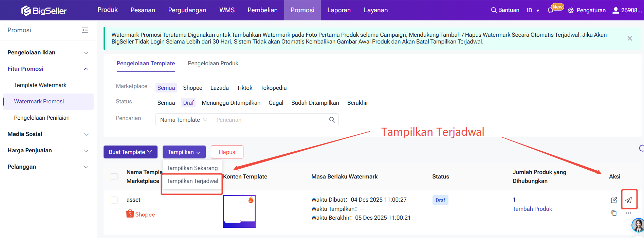Tick the select-all checkbox in table header

(114, 176)
